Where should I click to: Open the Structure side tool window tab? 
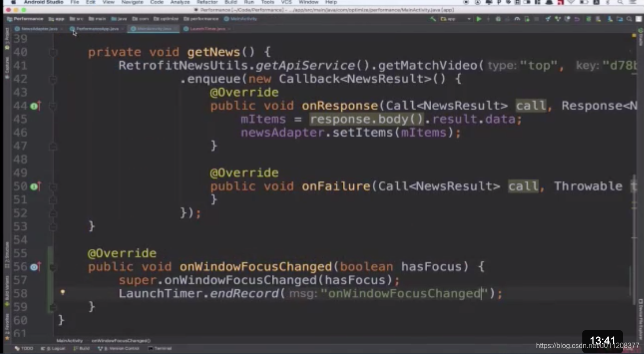coord(7,255)
